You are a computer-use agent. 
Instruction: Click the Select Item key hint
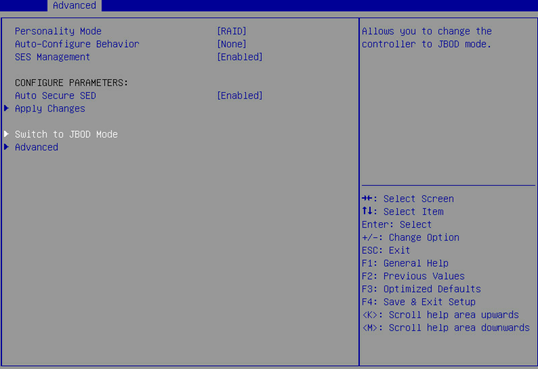403,212
